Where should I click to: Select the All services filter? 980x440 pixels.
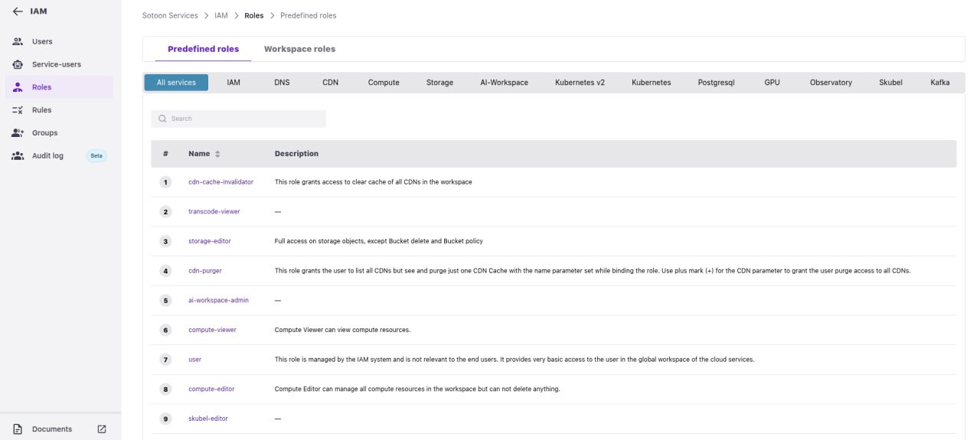point(176,83)
